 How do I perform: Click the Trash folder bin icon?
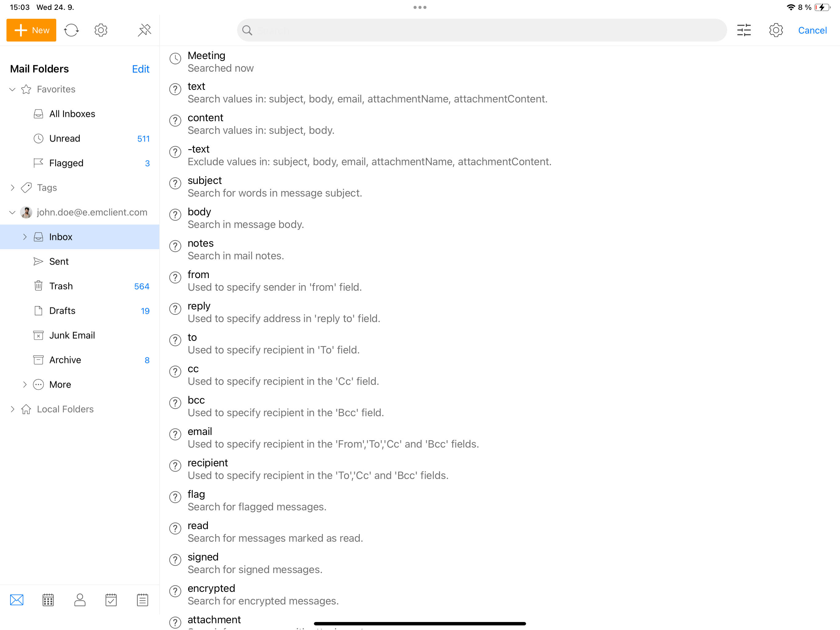click(x=38, y=286)
